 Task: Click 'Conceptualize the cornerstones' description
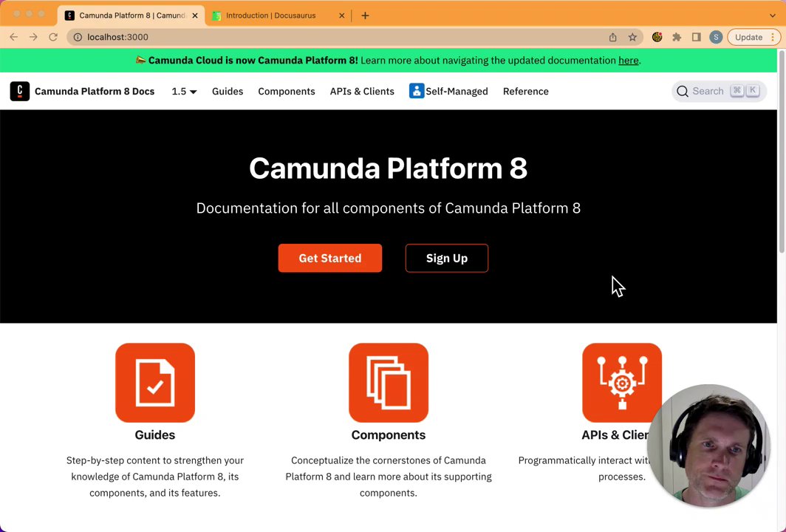[389, 477]
